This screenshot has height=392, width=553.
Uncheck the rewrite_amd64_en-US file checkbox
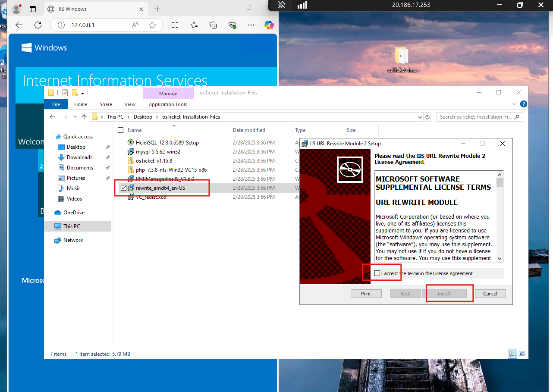(123, 188)
